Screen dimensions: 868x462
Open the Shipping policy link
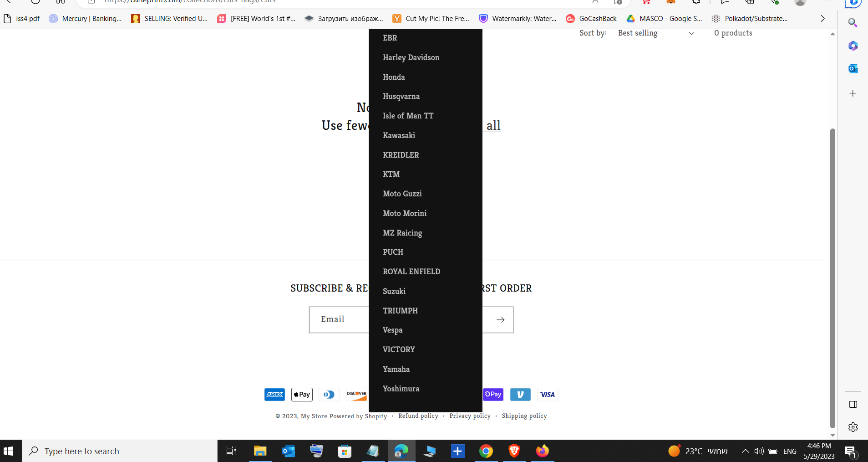coord(524,416)
